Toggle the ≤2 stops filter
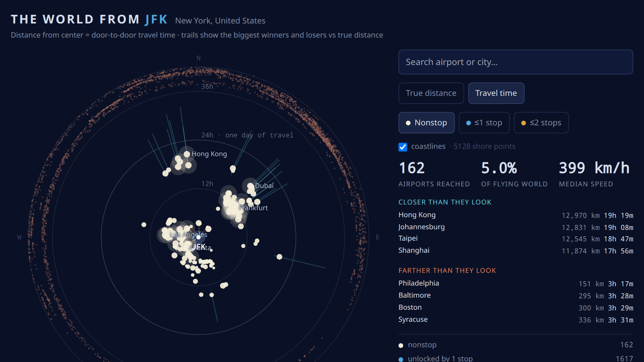Image resolution: width=644 pixels, height=362 pixels. pyautogui.click(x=541, y=123)
